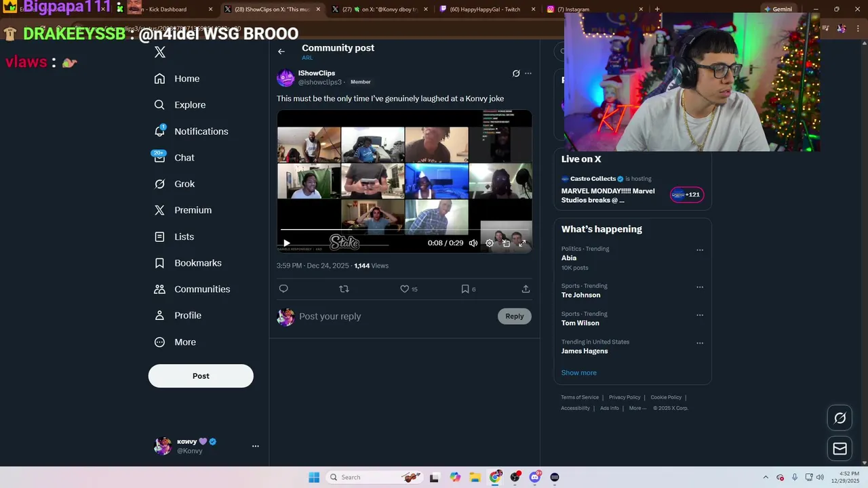Click the post reply comment icon
868x488 pixels.
click(x=283, y=289)
